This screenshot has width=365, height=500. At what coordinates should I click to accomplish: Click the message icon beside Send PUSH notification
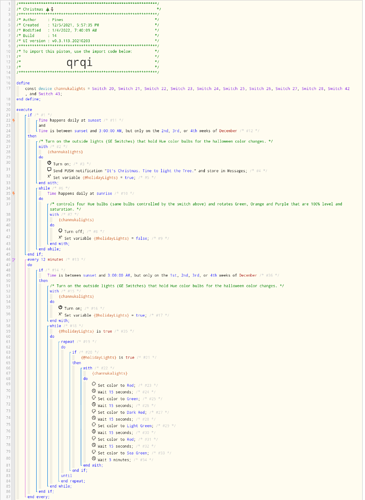tap(49, 170)
